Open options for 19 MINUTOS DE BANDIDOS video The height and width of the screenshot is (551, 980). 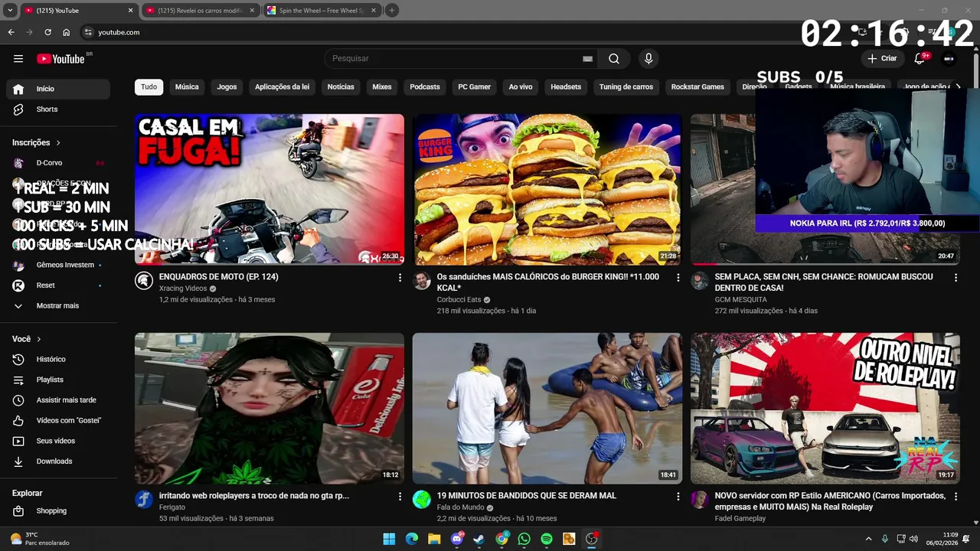pyautogui.click(x=678, y=497)
